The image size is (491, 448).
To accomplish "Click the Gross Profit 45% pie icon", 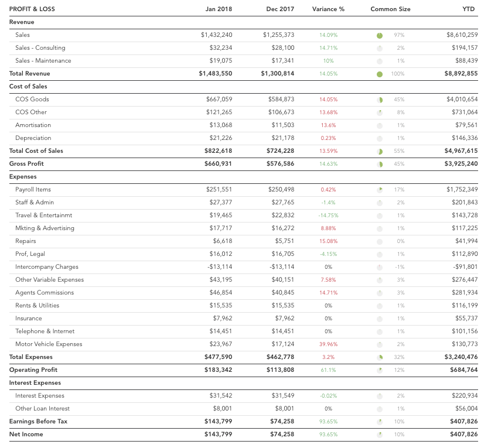I will (x=380, y=165).
